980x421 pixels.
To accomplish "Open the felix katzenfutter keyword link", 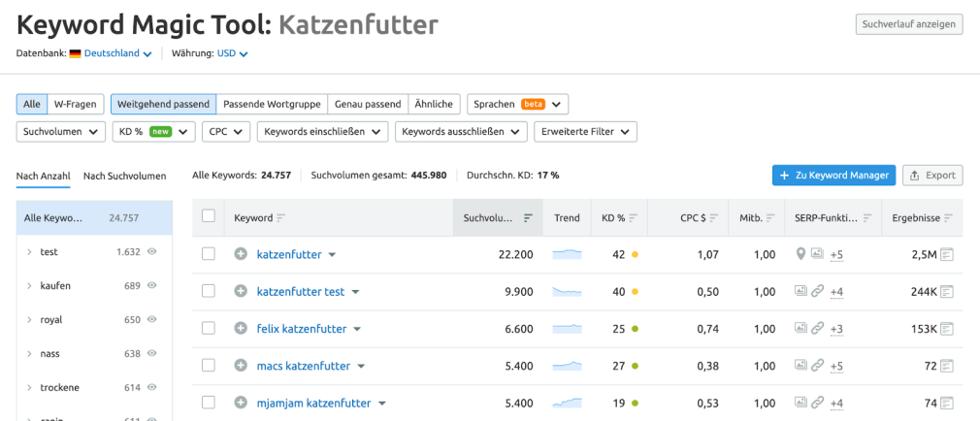I will click(x=302, y=329).
